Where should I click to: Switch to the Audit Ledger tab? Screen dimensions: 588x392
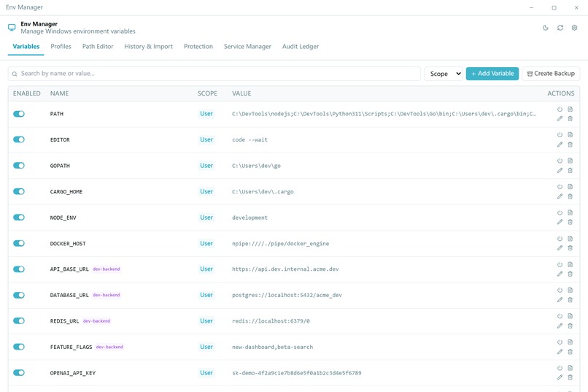301,47
